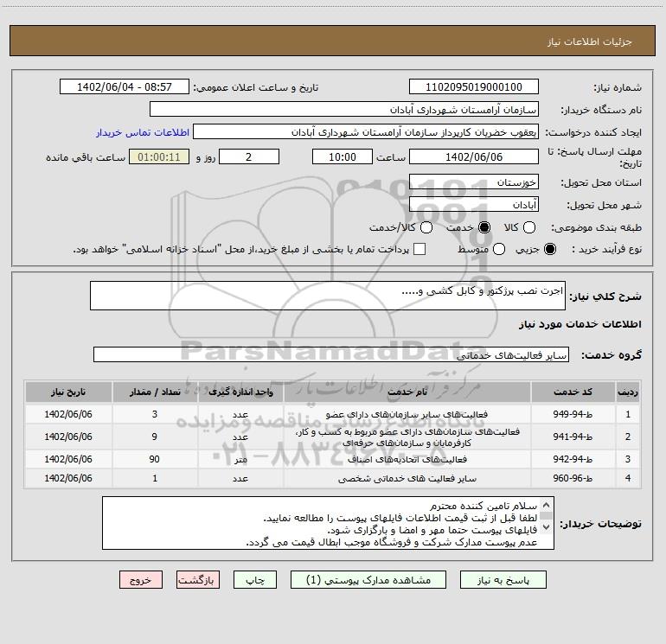Click service code ط-94-941 cell

pyautogui.click(x=573, y=437)
